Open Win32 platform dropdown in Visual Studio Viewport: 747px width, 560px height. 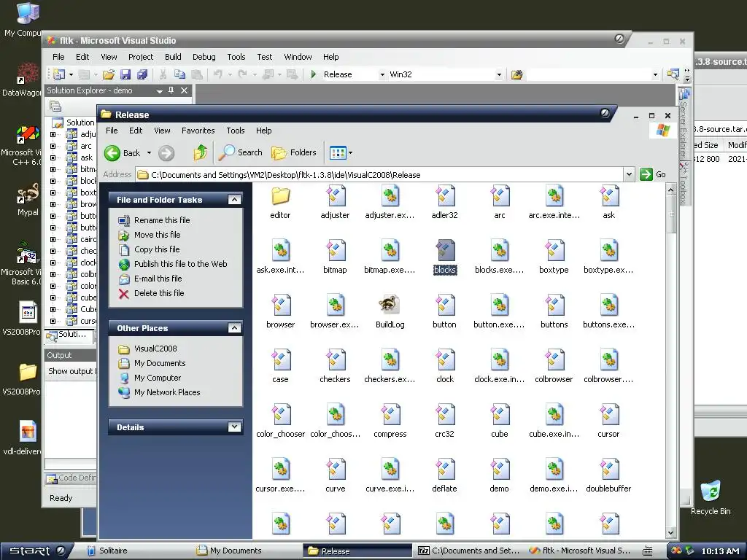[499, 75]
